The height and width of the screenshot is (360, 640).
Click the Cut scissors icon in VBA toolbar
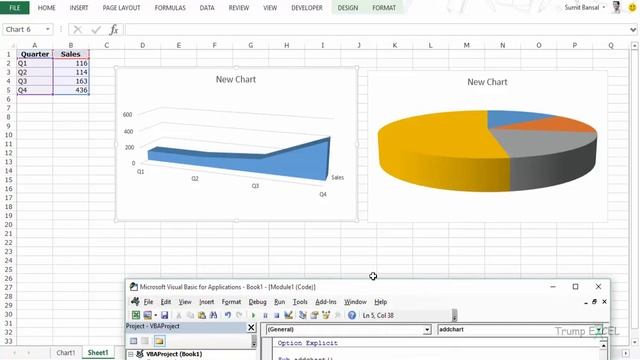coord(178,315)
